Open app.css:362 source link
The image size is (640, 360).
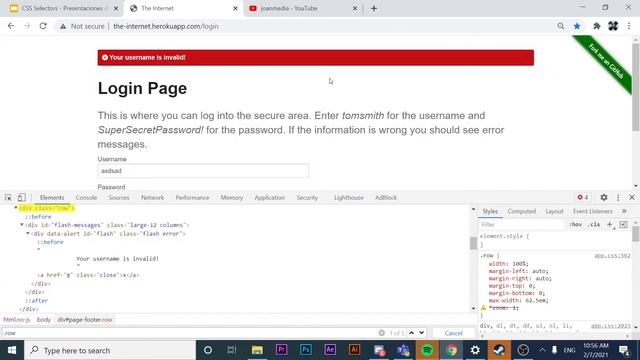612,256
